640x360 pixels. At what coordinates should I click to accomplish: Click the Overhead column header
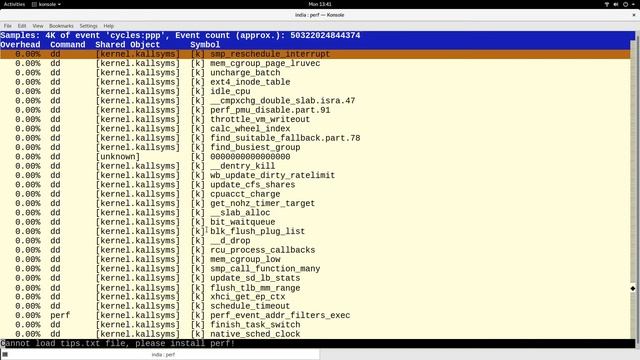(20, 44)
